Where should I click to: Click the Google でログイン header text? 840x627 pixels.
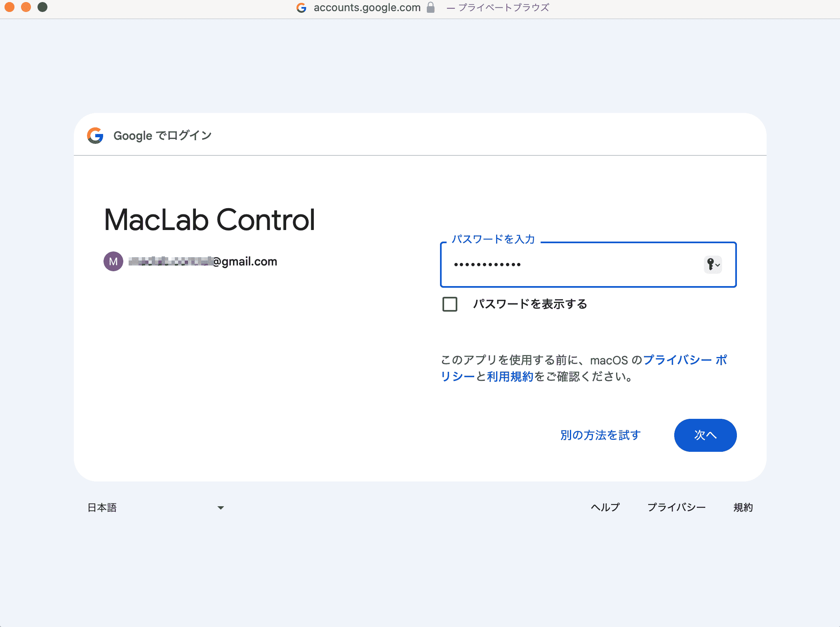(162, 136)
